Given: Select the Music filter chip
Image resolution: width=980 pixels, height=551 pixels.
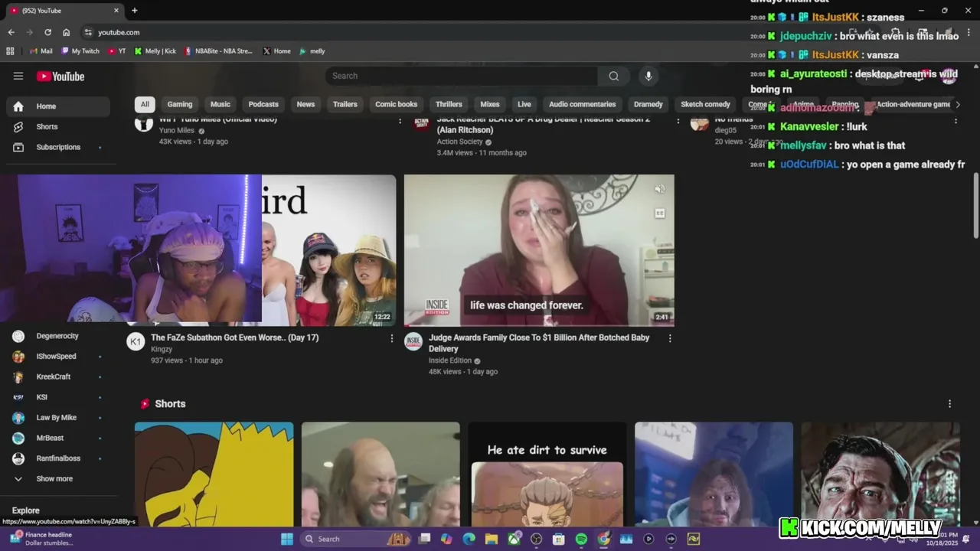Looking at the screenshot, I should click(x=220, y=104).
